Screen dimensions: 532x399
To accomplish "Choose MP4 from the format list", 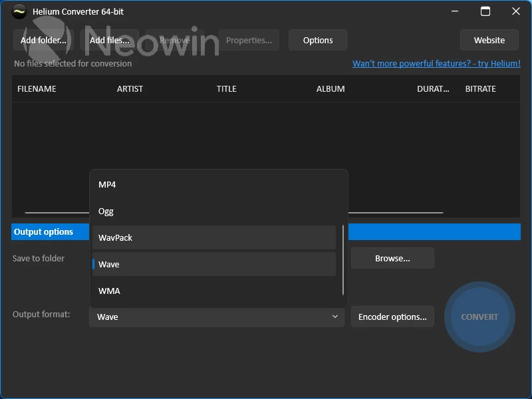I will [x=214, y=185].
